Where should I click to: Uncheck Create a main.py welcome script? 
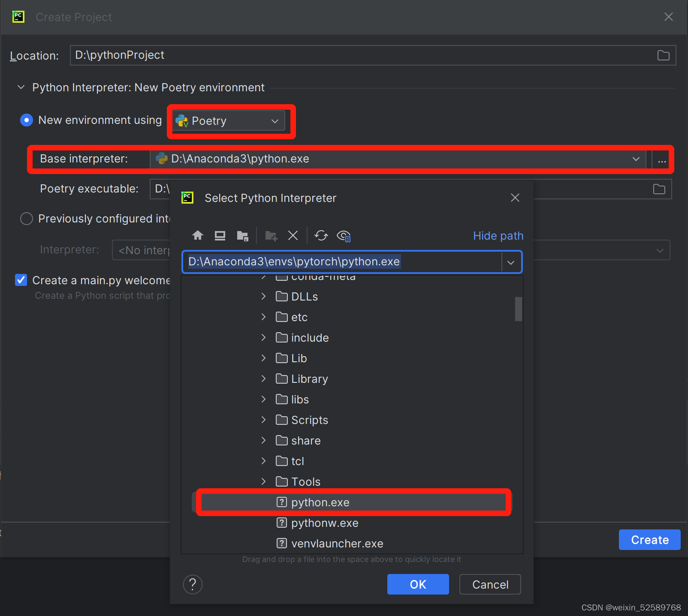point(21,280)
